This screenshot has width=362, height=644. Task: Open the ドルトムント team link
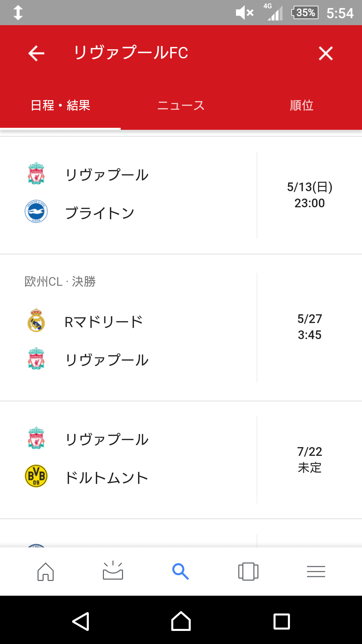(107, 478)
